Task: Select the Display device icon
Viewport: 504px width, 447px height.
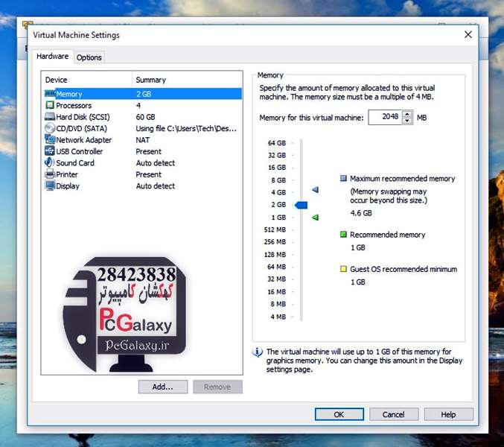Action: tap(50, 186)
